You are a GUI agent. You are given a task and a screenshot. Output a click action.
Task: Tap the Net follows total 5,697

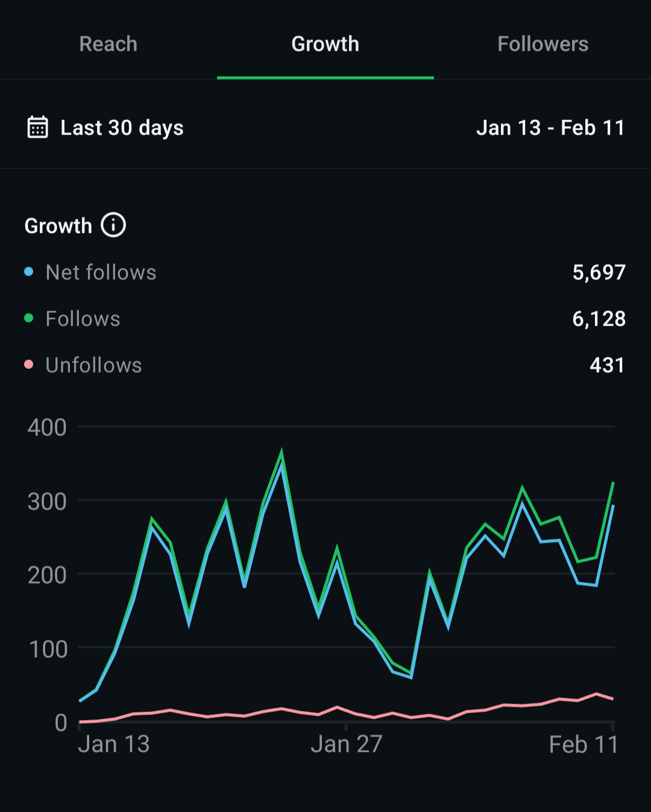click(x=599, y=272)
